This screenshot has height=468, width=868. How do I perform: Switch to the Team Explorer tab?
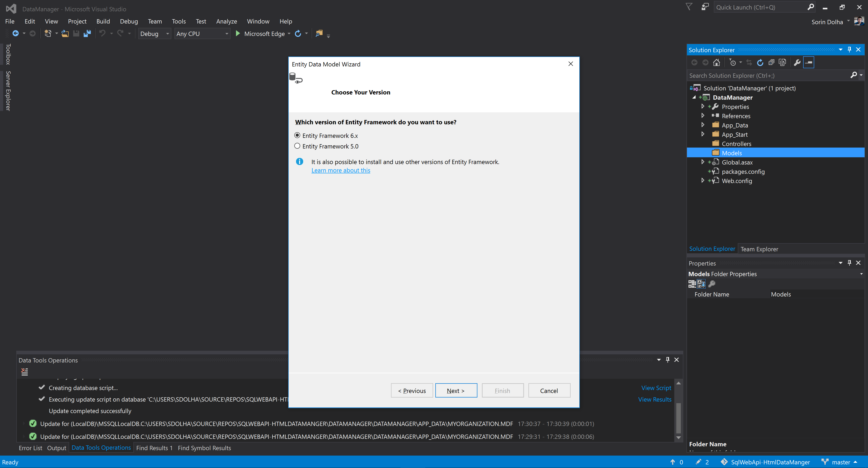(759, 249)
